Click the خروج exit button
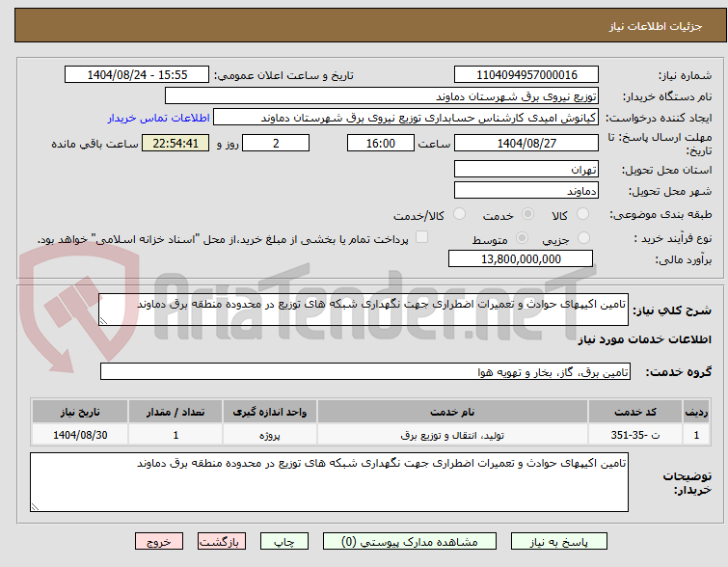 click(159, 542)
